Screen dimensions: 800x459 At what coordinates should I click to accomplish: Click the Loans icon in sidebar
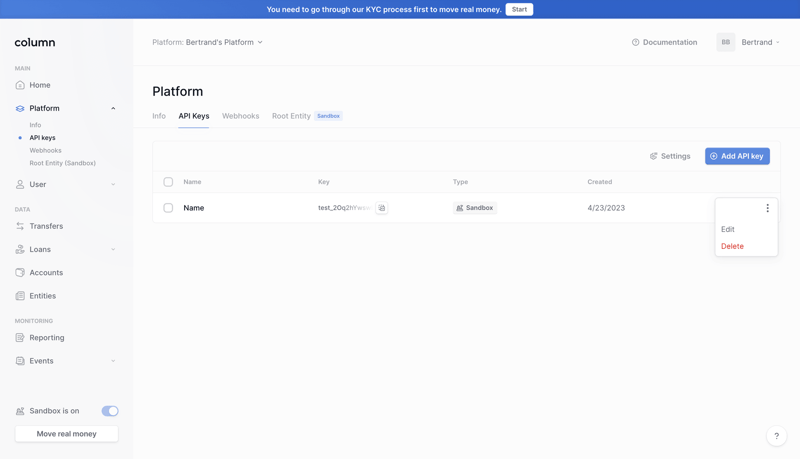(20, 249)
